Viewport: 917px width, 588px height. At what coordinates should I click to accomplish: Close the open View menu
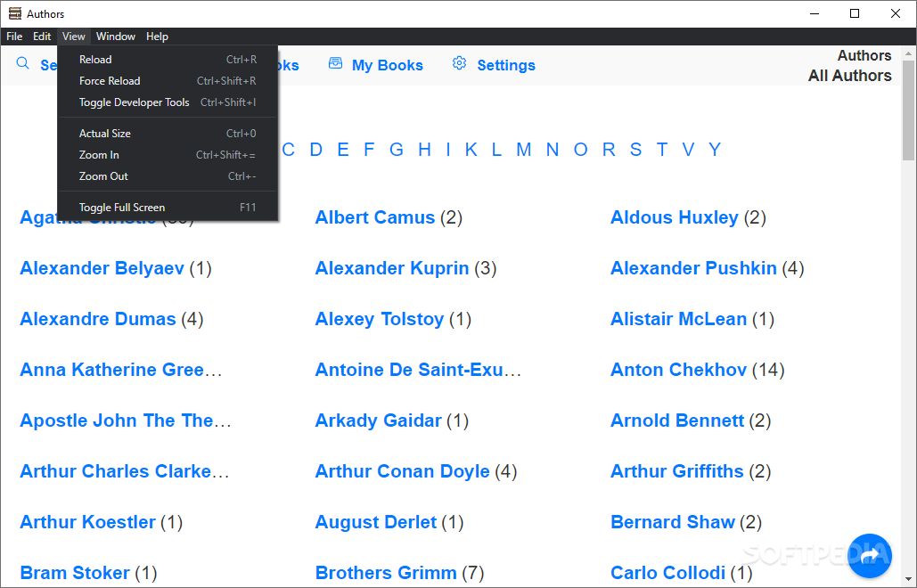pos(74,37)
